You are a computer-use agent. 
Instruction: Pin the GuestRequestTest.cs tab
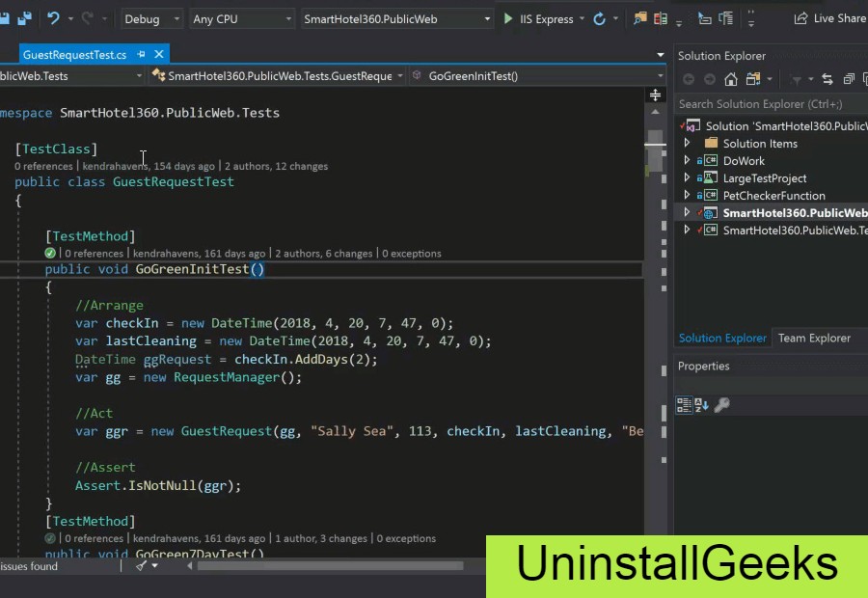[141, 54]
